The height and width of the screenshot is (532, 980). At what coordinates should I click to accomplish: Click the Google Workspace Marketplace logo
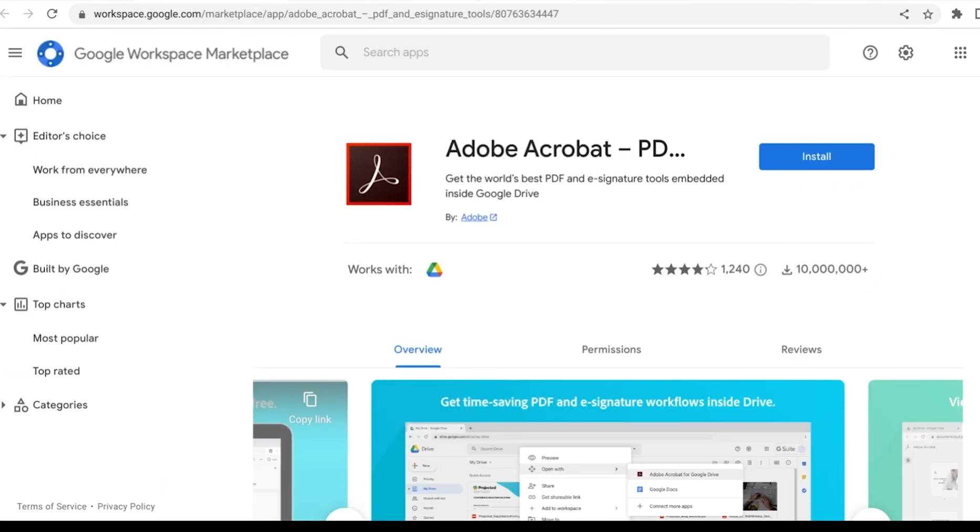[x=50, y=54]
